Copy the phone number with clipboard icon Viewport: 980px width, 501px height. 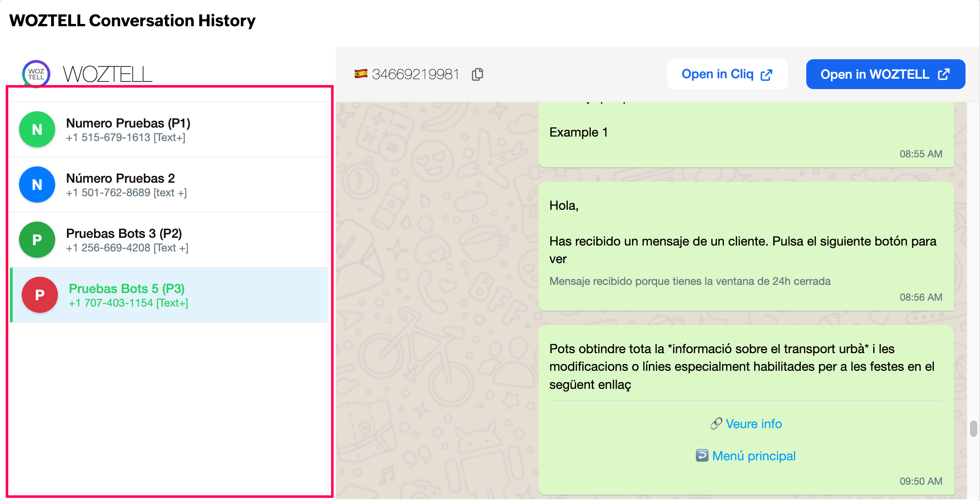point(477,74)
